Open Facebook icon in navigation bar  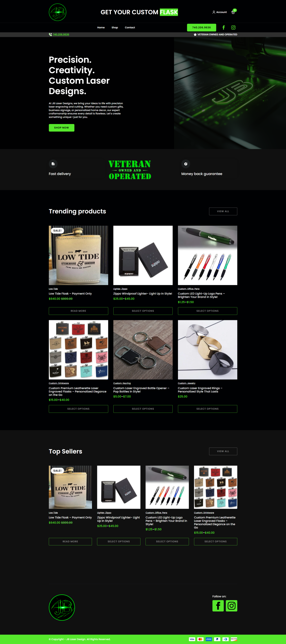click(x=223, y=27)
